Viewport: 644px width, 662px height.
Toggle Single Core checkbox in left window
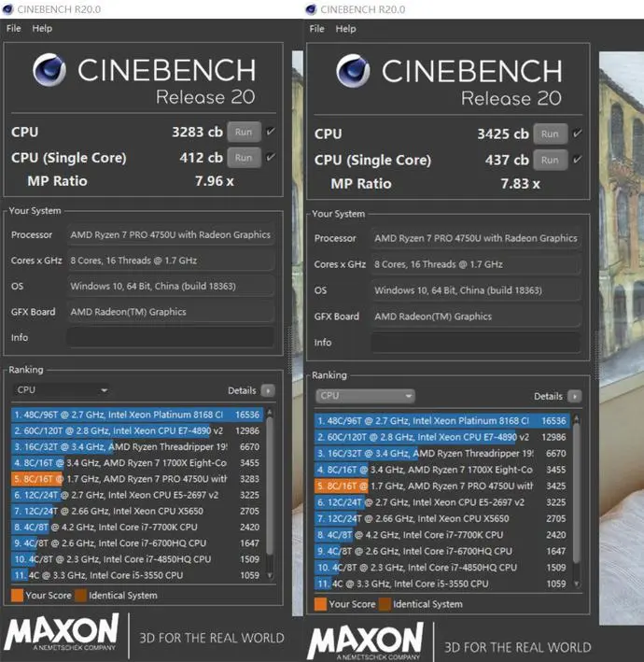[x=271, y=157]
